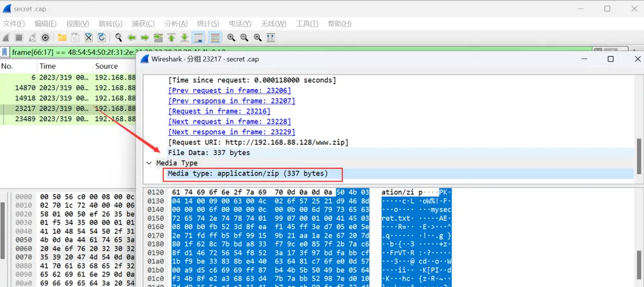The width and height of the screenshot is (644, 287).
Task: Collapse the Media Type tree node
Action: pyautogui.click(x=149, y=163)
